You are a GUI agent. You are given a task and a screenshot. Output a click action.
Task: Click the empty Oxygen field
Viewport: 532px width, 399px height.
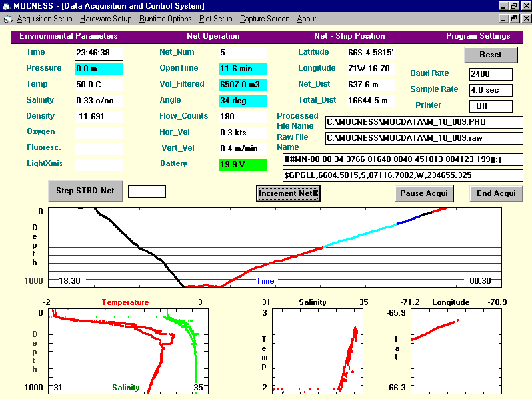point(99,133)
